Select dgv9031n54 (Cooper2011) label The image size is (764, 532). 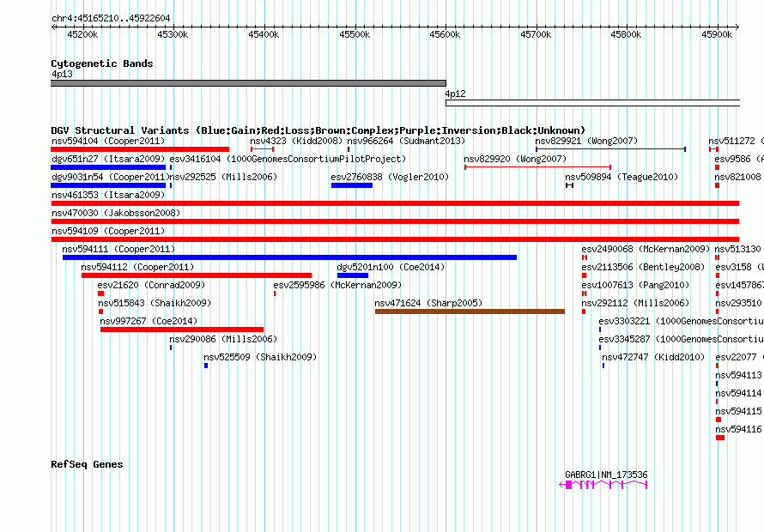point(109,177)
